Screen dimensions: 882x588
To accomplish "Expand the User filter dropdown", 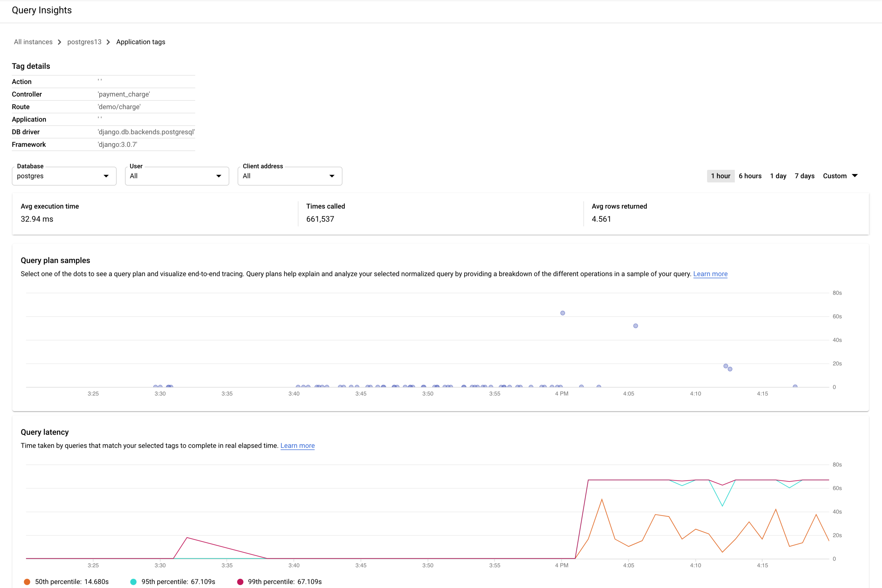I will (217, 176).
